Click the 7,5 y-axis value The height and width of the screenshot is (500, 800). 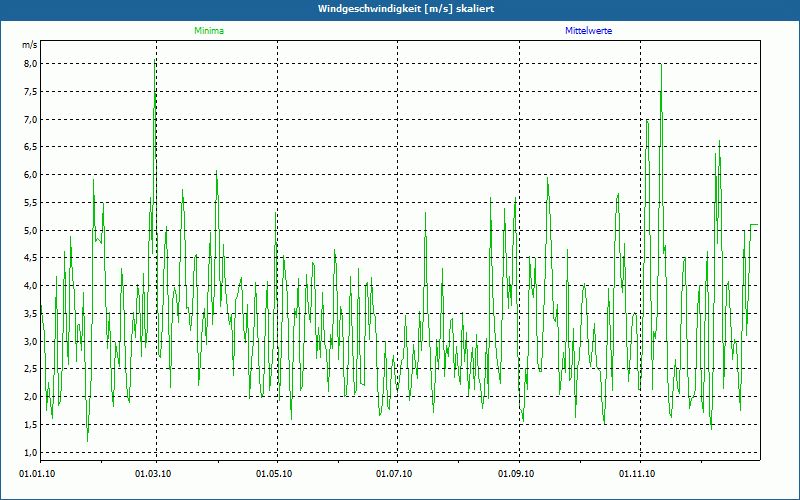tap(31, 92)
